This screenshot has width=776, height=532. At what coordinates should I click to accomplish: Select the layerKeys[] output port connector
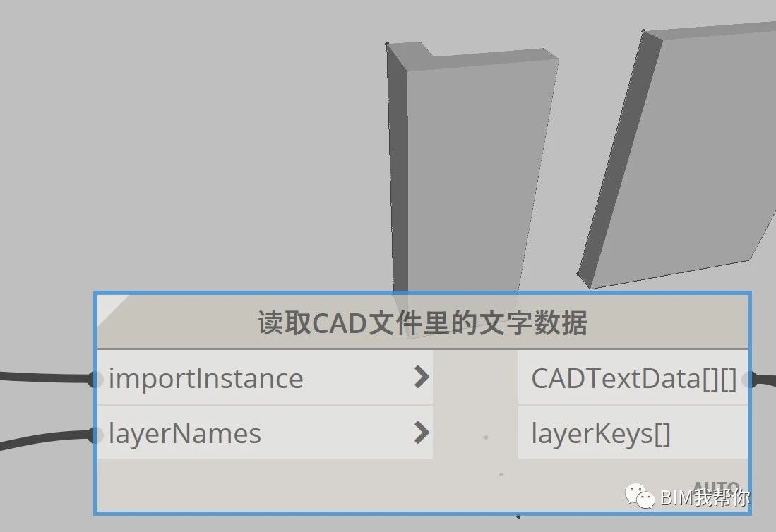tap(751, 434)
